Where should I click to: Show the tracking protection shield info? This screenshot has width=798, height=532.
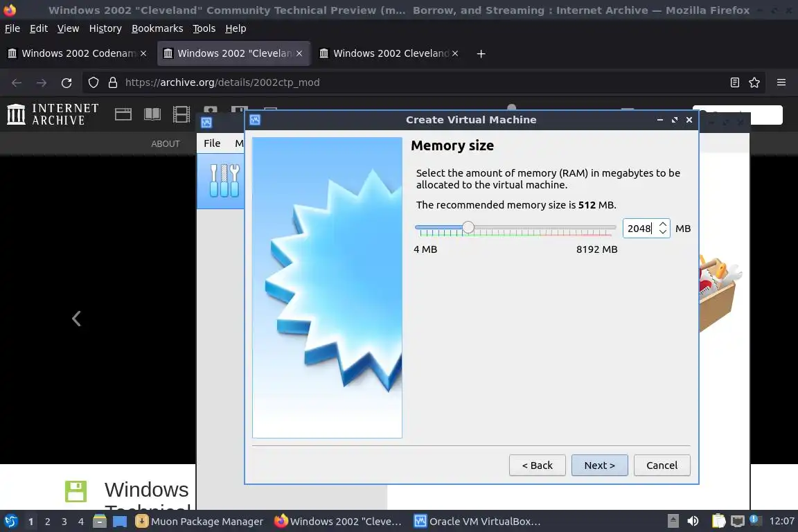(x=93, y=82)
